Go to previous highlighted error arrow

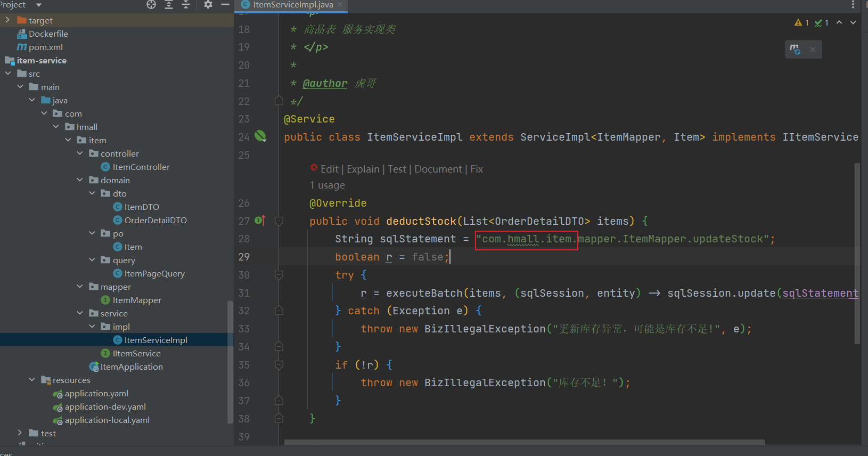pos(839,22)
